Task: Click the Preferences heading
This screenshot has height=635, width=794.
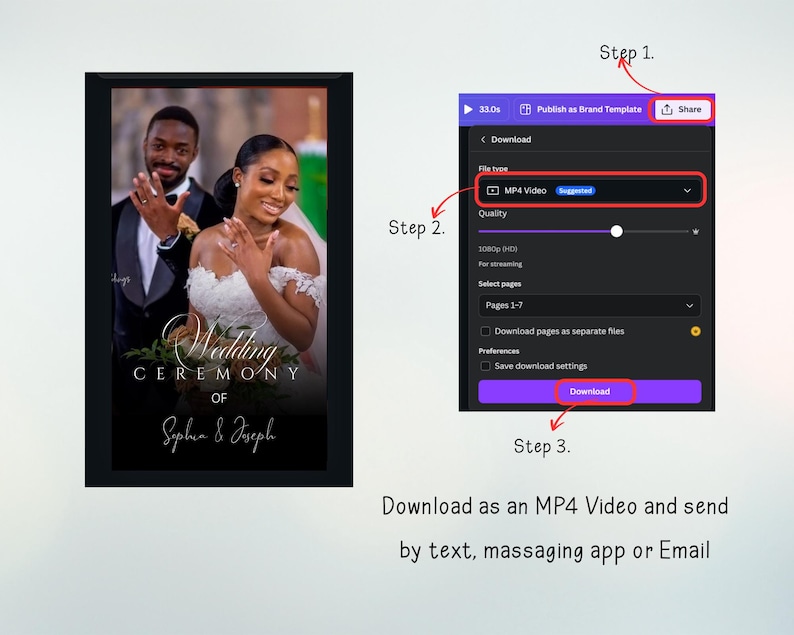Action: 499,351
